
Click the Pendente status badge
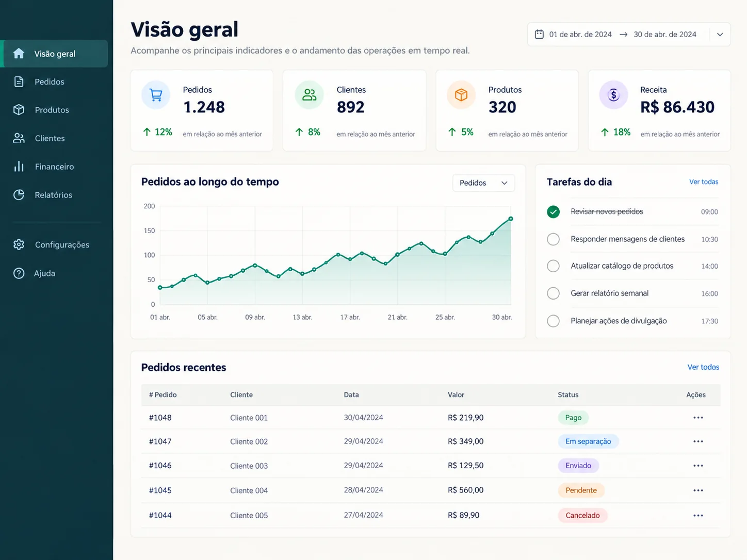click(x=581, y=490)
